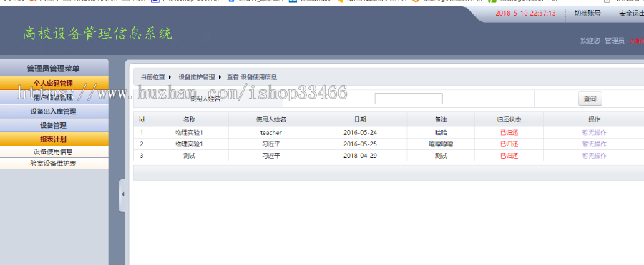Expand 设备出入库管理 menu section
The height and width of the screenshot is (265, 644).
point(54,111)
